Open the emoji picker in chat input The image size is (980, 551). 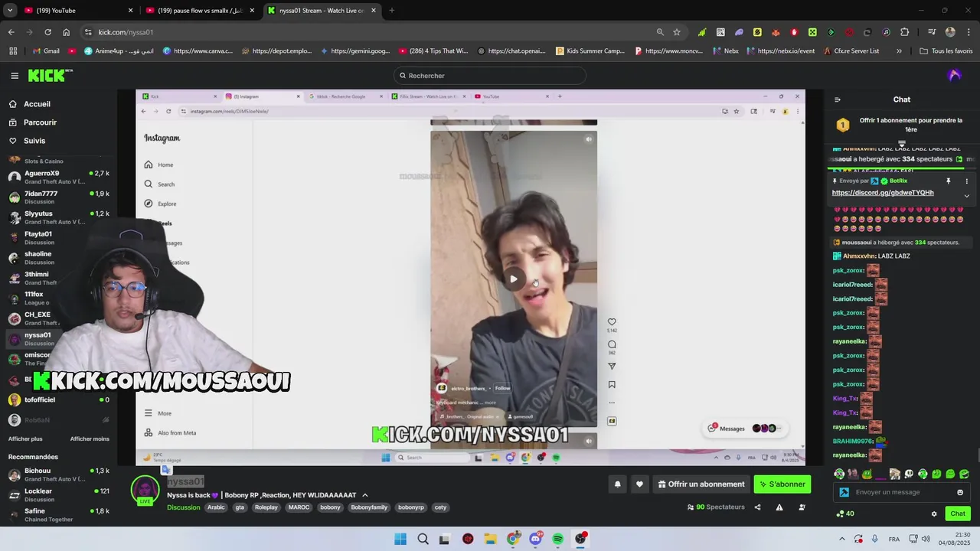pos(960,492)
